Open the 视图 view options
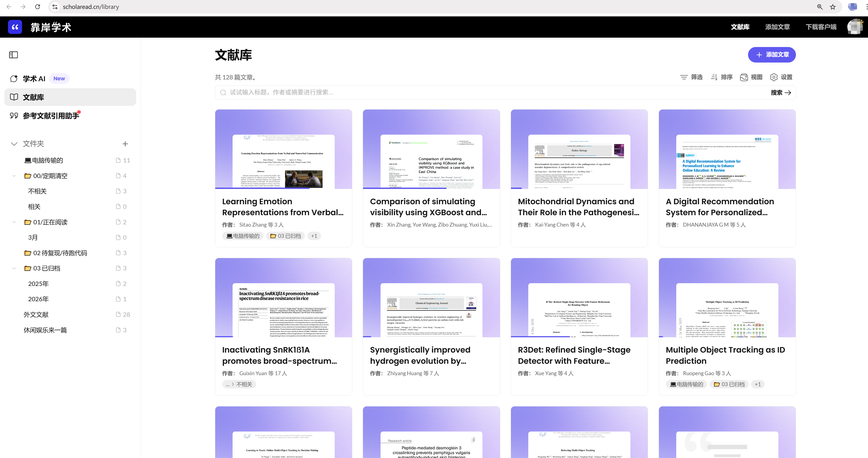Screen dimensions: 868x458 [751, 77]
